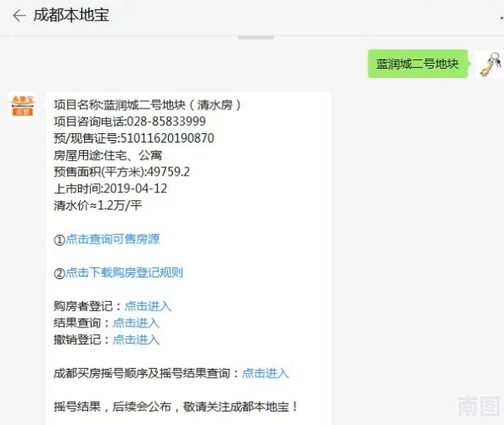Tap the green 蓝润城二号地块 message bubble
The width and height of the screenshot is (504, 425).
coord(417,64)
